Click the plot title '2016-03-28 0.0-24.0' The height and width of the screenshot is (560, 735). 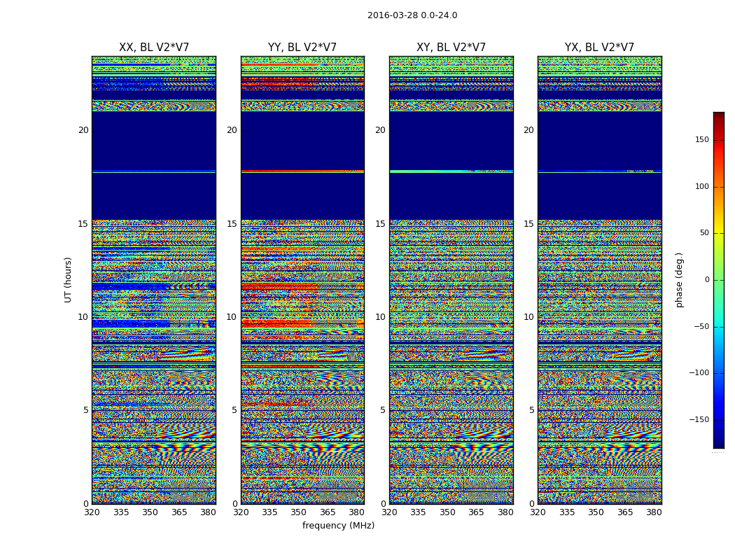[x=412, y=15]
